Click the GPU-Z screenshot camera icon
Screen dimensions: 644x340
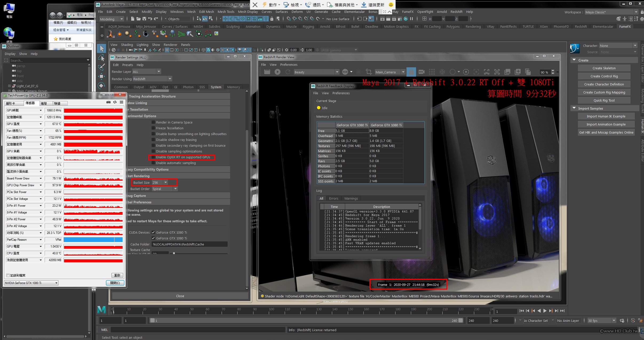click(108, 102)
